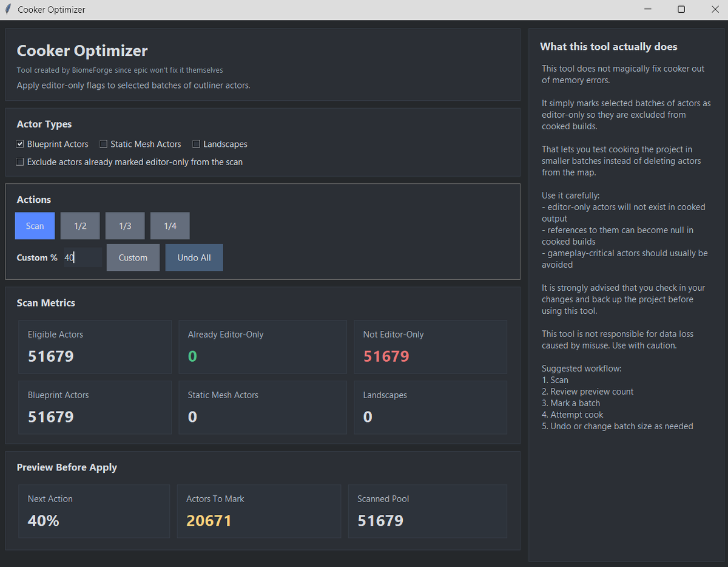Image resolution: width=728 pixels, height=567 pixels.
Task: Click the 'Tool created by BiomeForge' subtitle
Action: pyautogui.click(x=120, y=70)
